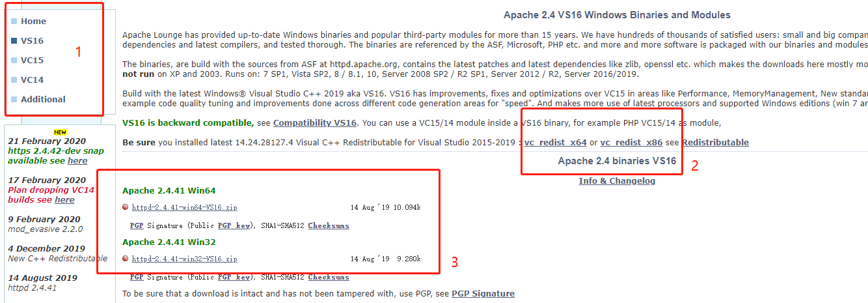Open Checksums link under Win32 download
The height and width of the screenshot is (303, 868).
coord(329,277)
